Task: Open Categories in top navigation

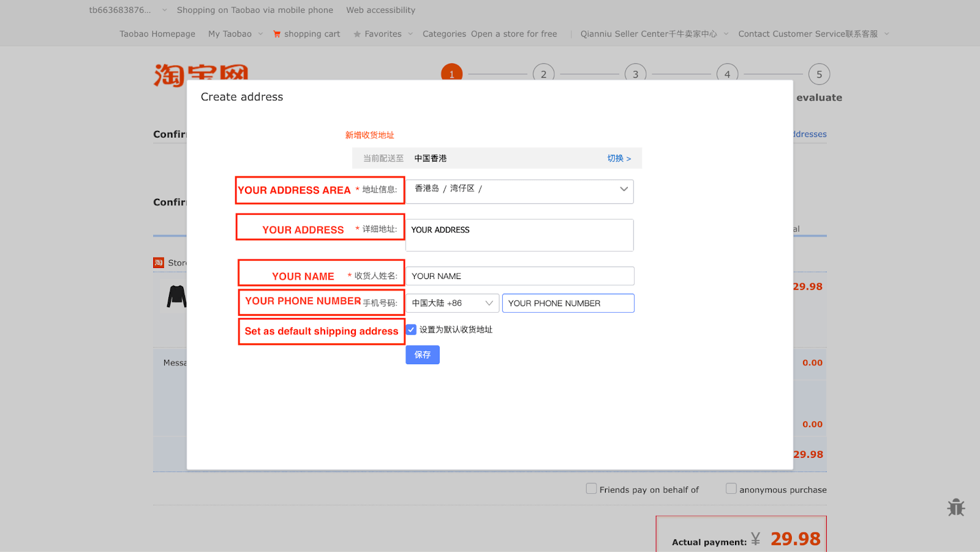Action: [444, 34]
